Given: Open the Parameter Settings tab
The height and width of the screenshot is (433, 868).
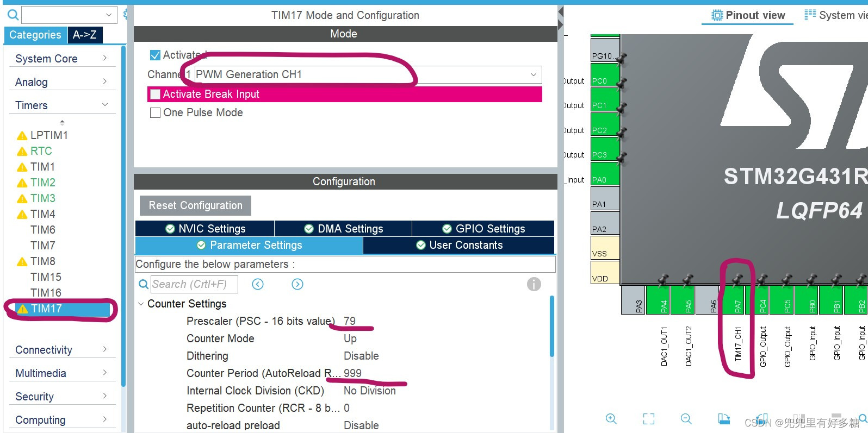Looking at the screenshot, I should click(249, 245).
